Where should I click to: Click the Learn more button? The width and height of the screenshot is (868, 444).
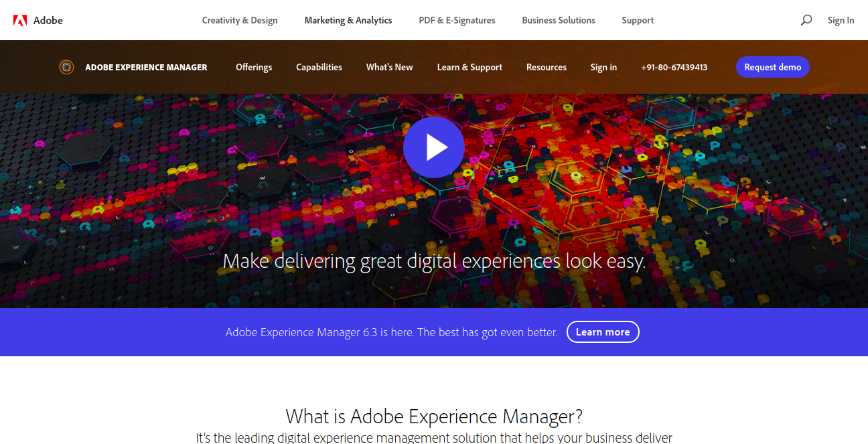(603, 332)
